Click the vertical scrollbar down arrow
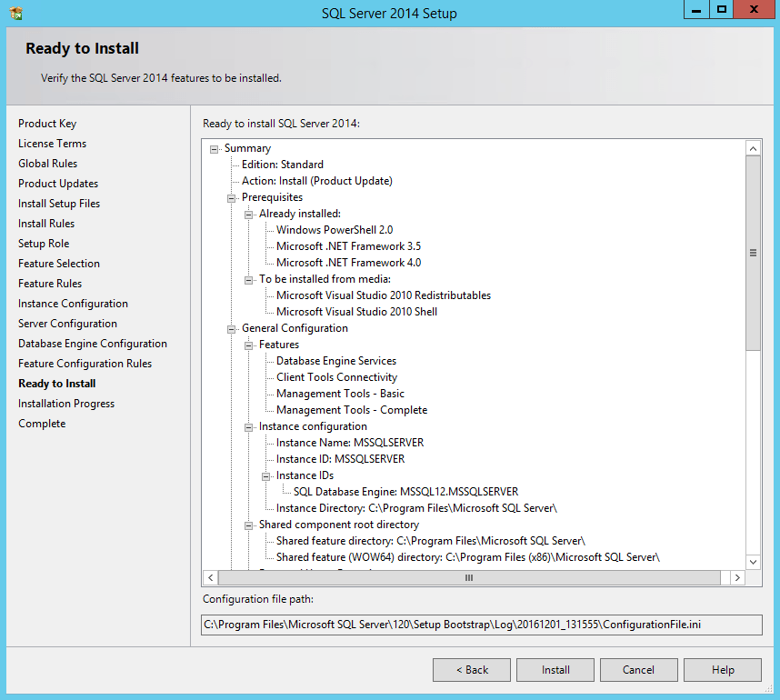Screen dimensions: 780x700 (753, 562)
